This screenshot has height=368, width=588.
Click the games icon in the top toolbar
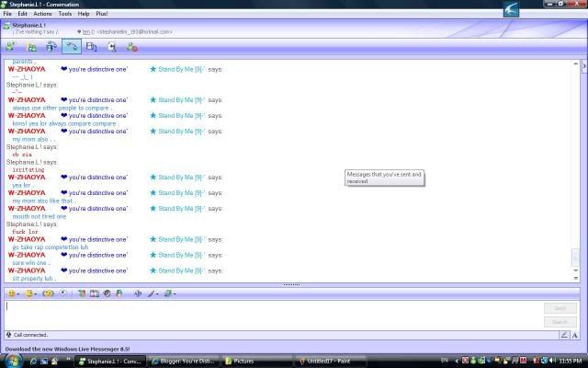[112, 47]
